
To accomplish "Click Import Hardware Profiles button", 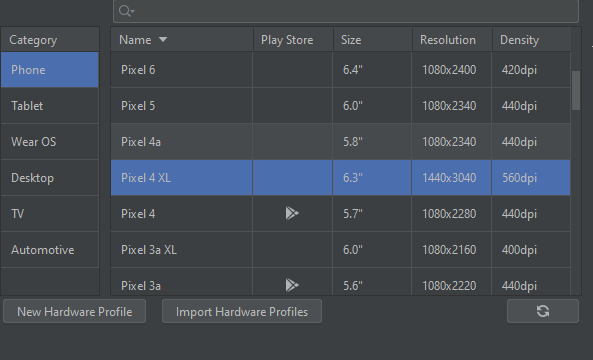I will tap(242, 311).
